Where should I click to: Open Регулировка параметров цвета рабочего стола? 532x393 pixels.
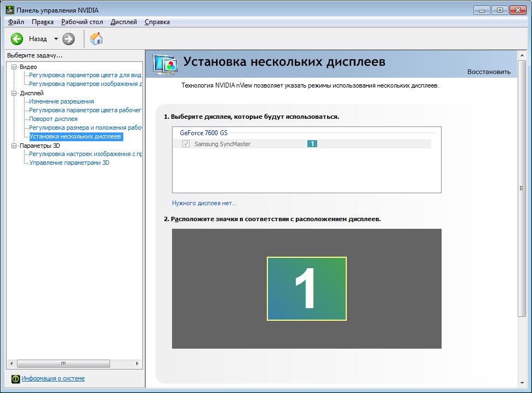tap(85, 110)
